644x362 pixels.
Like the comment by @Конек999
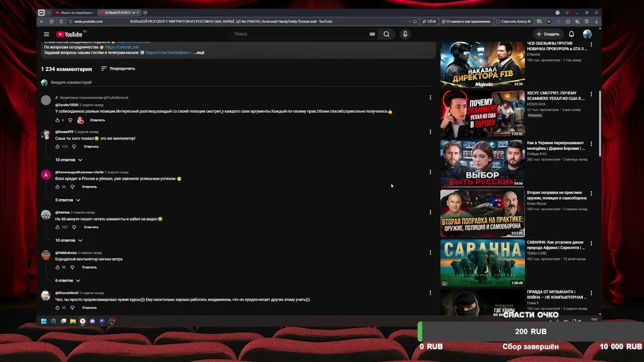(57, 147)
